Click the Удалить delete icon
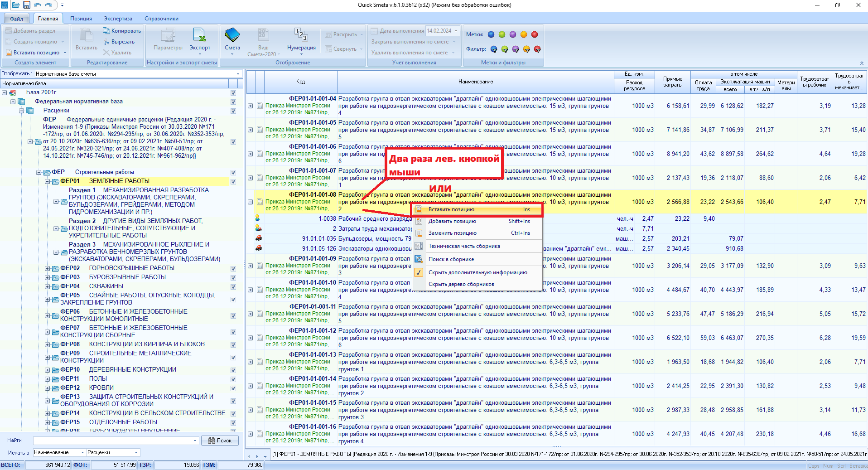 pos(106,53)
